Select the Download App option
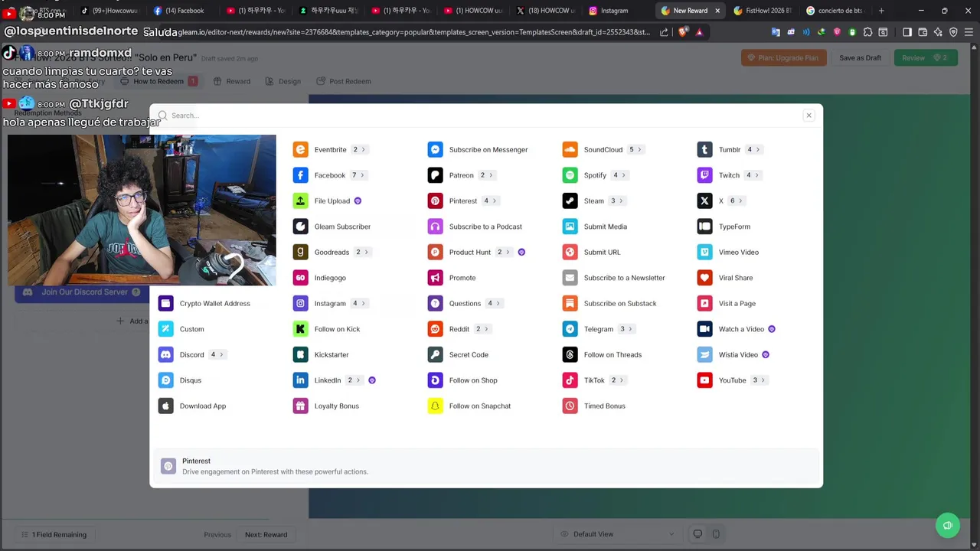Screen dimensions: 980x551 click(x=192, y=406)
